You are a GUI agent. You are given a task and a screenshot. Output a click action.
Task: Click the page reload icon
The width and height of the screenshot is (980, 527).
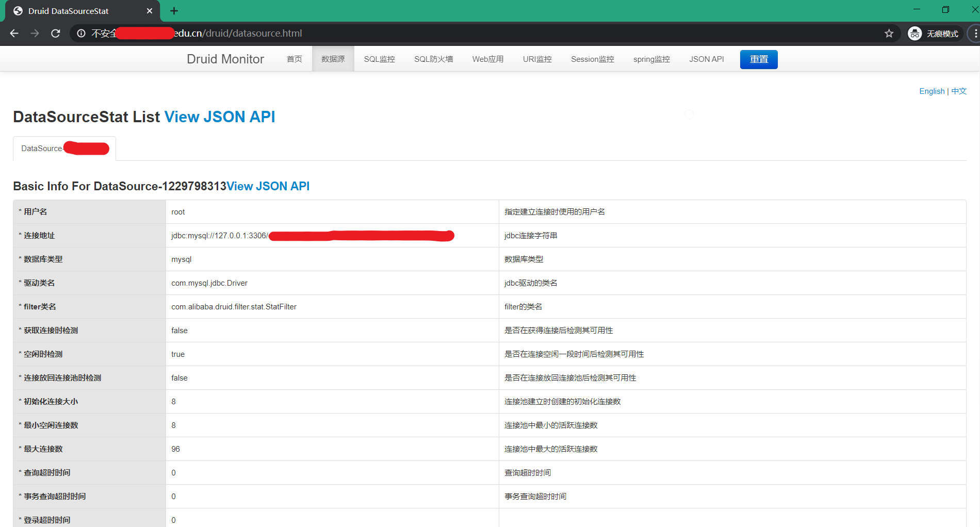tap(56, 33)
